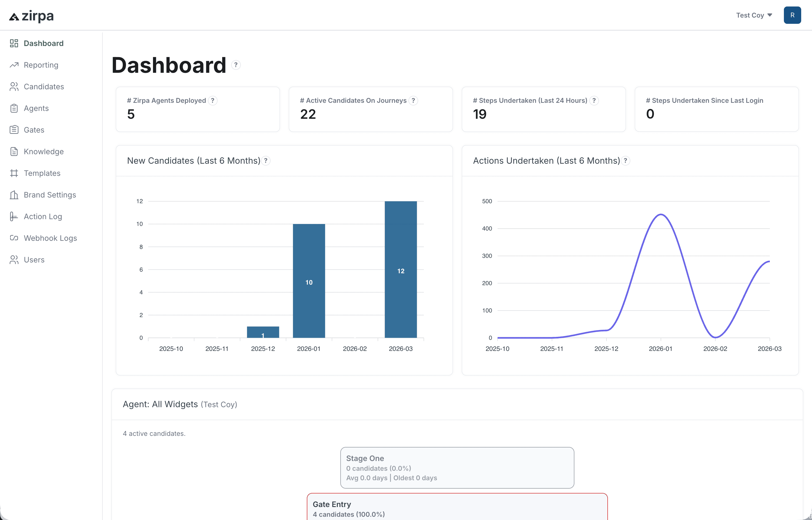This screenshot has width=812, height=520.
Task: Click the Webhook Logs link icon
Action: [x=14, y=238]
